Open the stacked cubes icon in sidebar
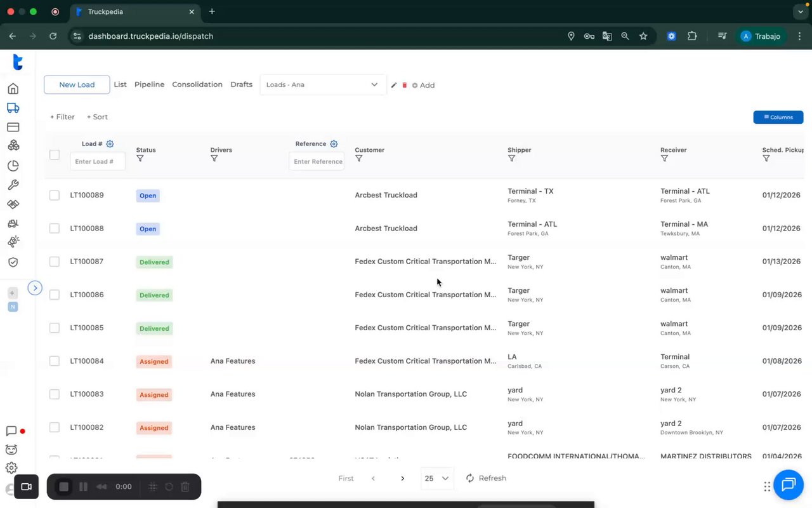Image resolution: width=812 pixels, height=508 pixels. tap(13, 145)
